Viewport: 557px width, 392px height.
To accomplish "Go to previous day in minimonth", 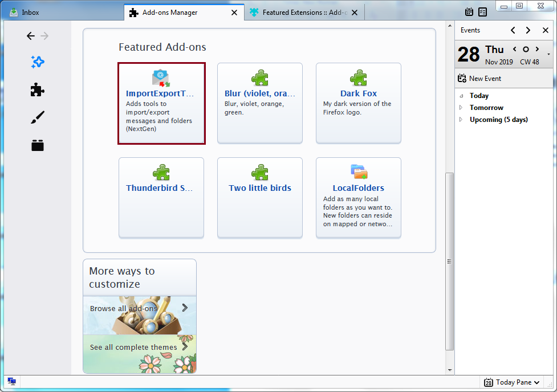I will point(515,49).
